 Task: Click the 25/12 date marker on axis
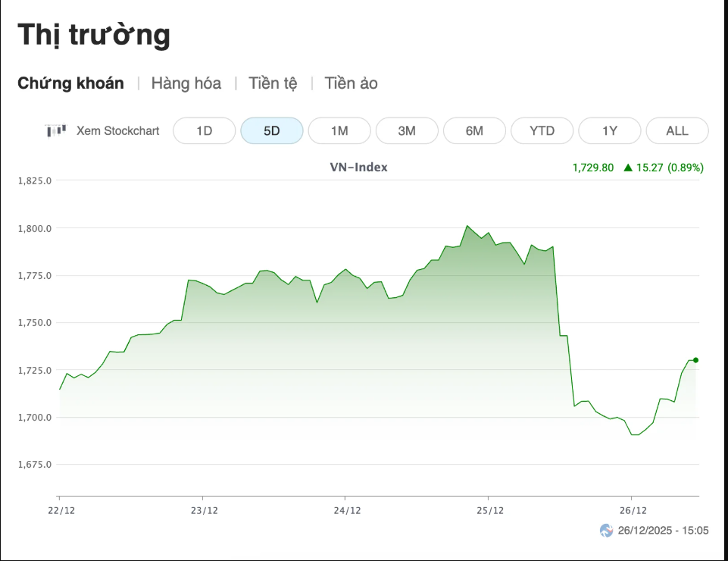coord(489,511)
